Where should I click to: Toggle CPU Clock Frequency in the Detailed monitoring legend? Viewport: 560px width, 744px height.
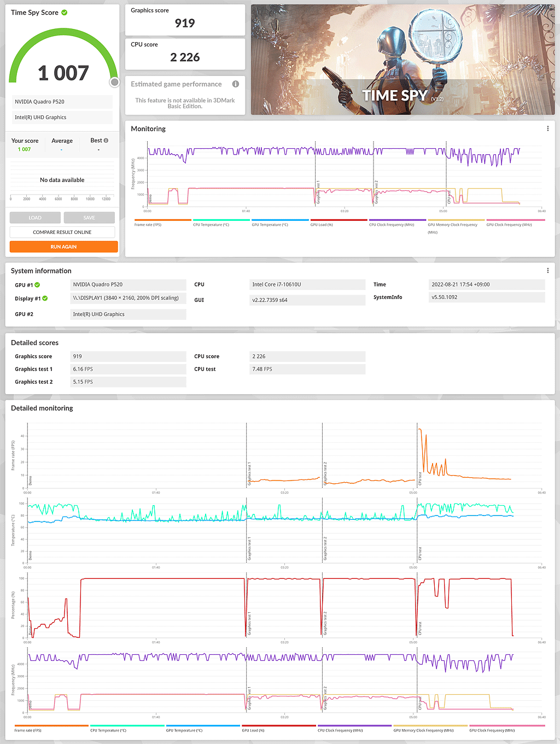tap(355, 729)
